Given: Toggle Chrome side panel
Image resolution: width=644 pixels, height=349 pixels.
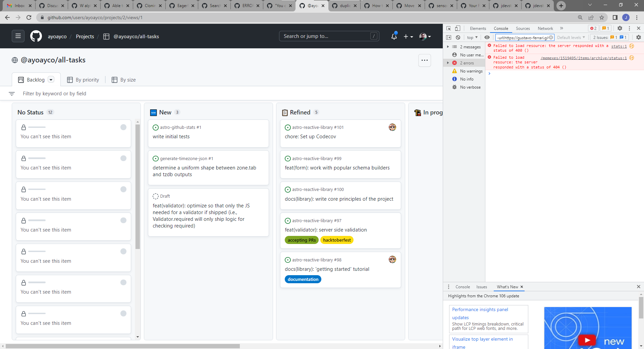Looking at the screenshot, I should (x=615, y=17).
